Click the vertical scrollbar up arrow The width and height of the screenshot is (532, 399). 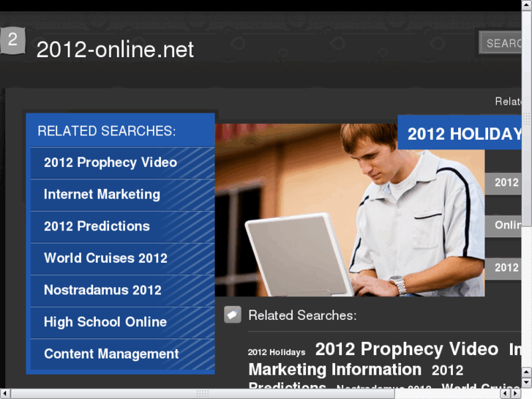tap(527, 4)
